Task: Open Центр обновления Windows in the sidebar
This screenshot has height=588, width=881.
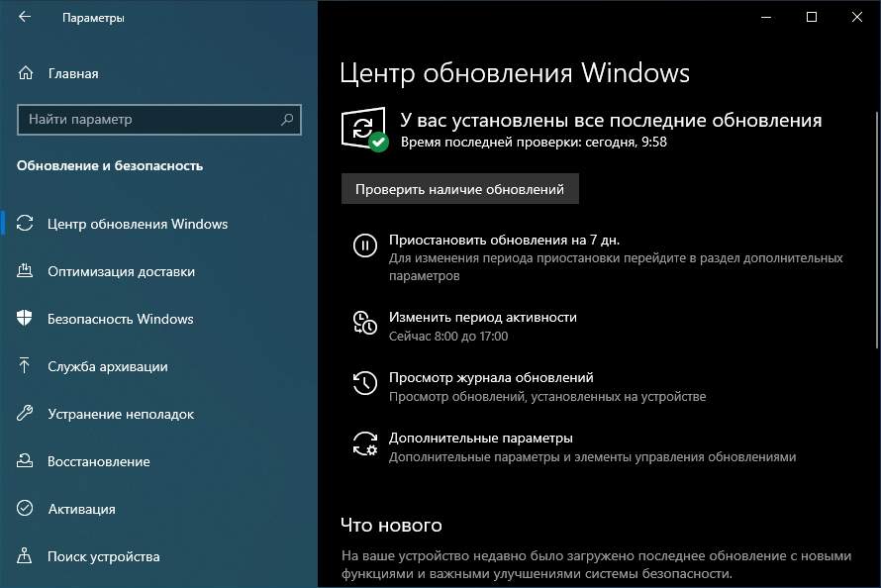Action: pos(138,224)
